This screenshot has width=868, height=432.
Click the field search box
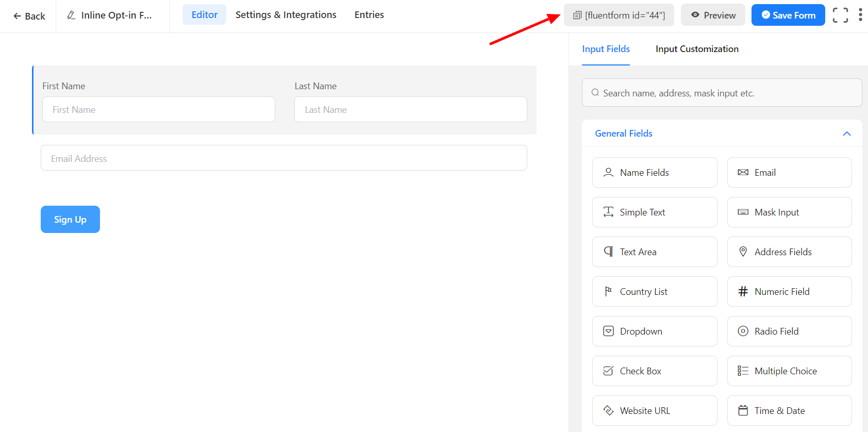tap(722, 93)
